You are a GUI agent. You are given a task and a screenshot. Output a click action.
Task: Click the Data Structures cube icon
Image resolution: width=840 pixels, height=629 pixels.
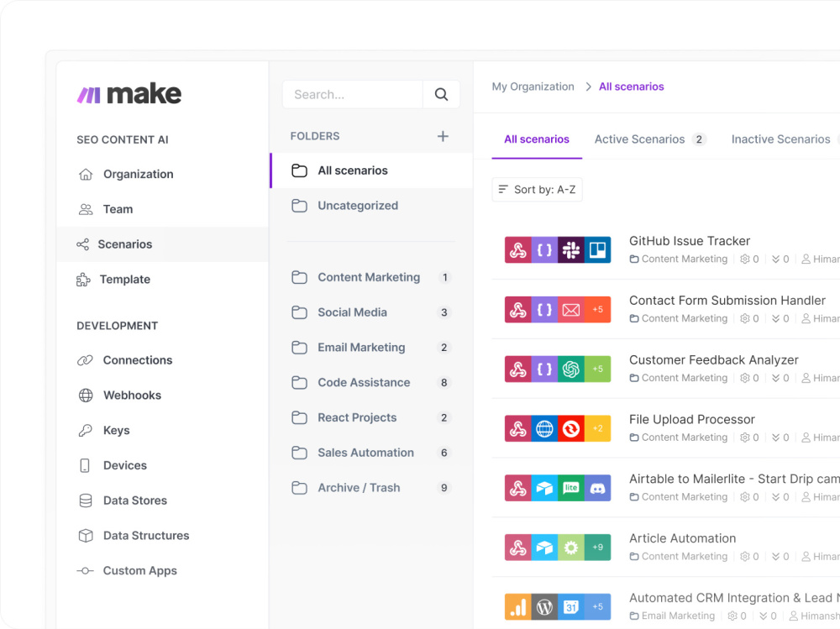[x=85, y=536]
